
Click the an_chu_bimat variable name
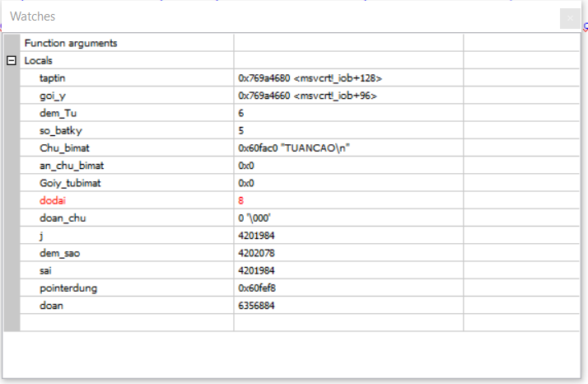pos(72,166)
